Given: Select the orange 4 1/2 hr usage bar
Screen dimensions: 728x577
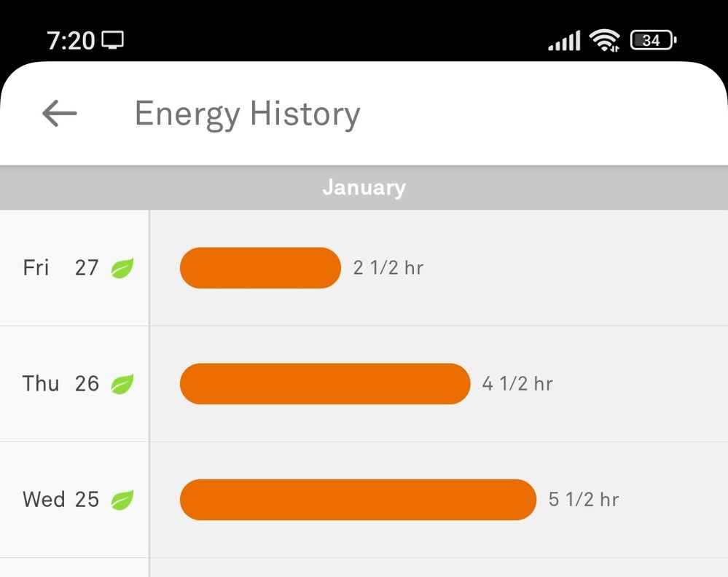Looking at the screenshot, I should (x=325, y=384).
